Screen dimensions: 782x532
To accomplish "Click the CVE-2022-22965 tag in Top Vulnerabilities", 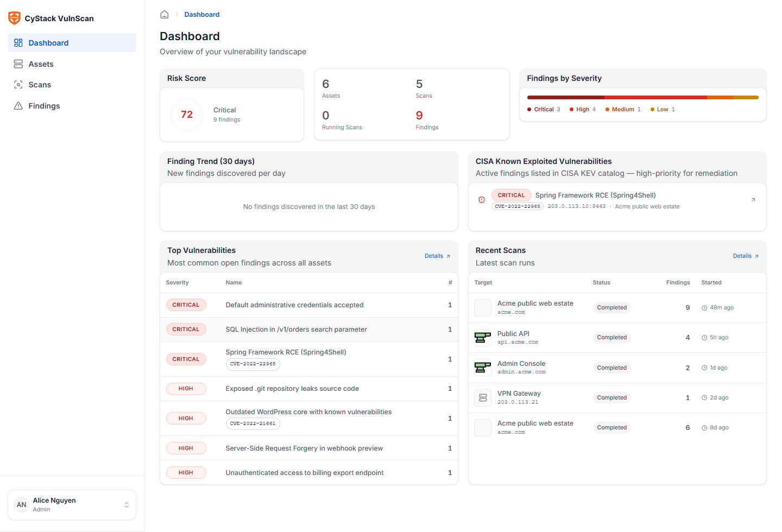I will click(253, 364).
